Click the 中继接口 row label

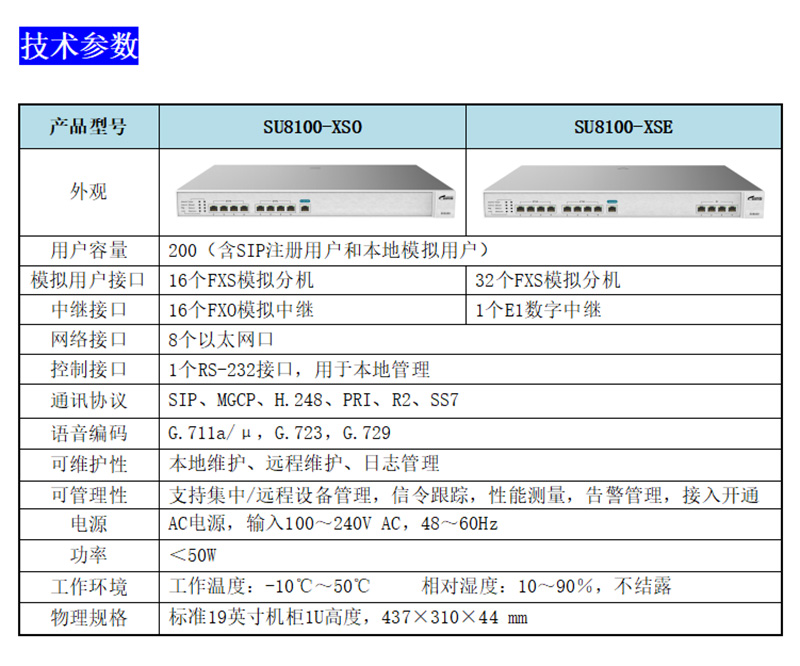(89, 310)
